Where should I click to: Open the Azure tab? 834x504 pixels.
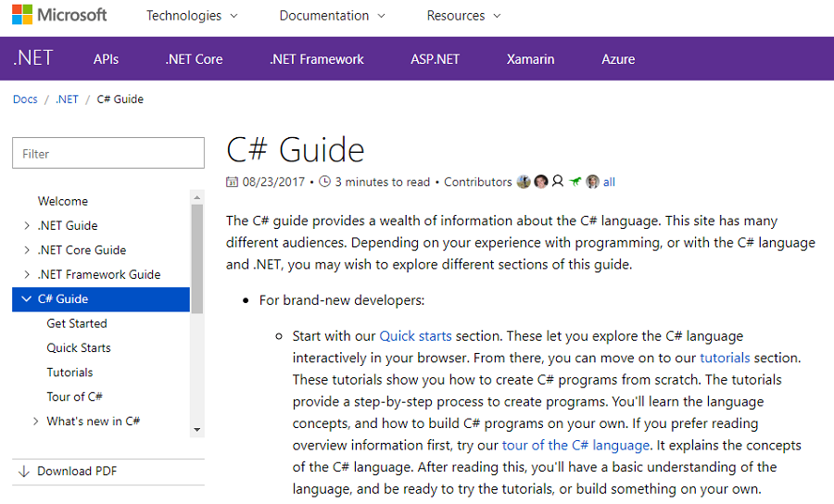tap(618, 59)
